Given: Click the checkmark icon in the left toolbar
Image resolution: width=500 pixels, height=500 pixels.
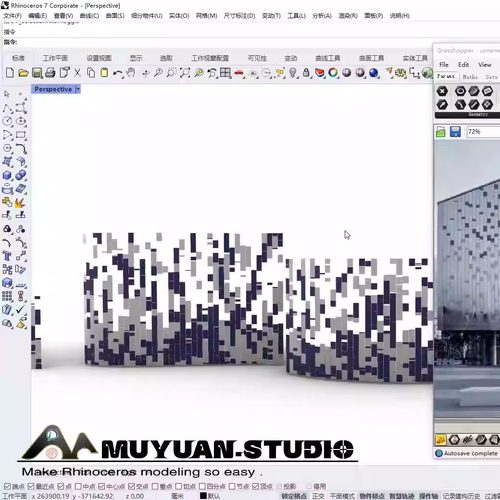Looking at the screenshot, I should tap(20, 310).
